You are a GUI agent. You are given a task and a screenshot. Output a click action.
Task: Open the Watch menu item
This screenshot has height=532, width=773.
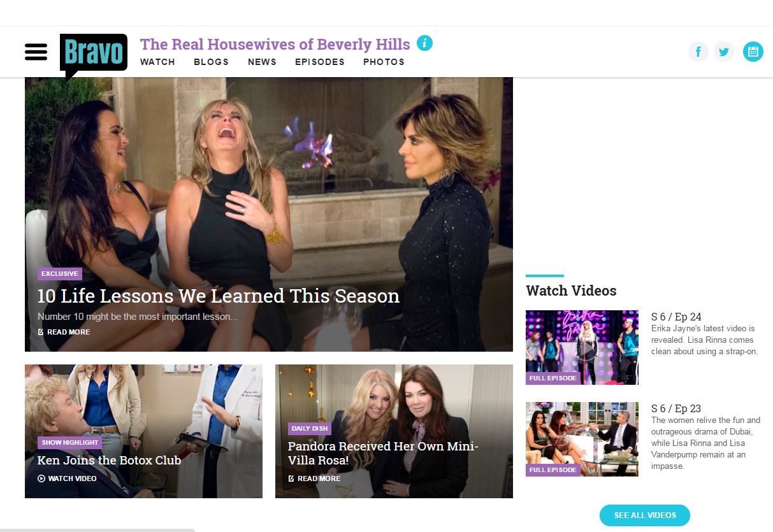pyautogui.click(x=157, y=62)
